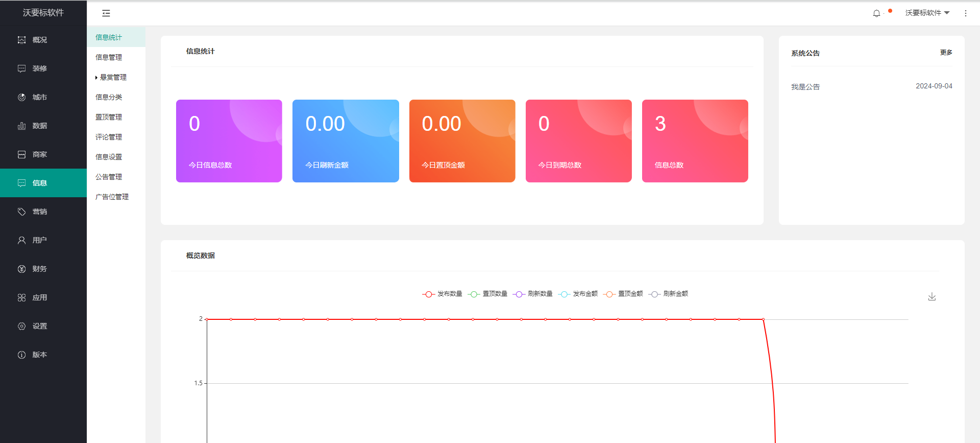Click the three-dot more options icon
Image resolution: width=980 pixels, height=443 pixels.
(965, 13)
